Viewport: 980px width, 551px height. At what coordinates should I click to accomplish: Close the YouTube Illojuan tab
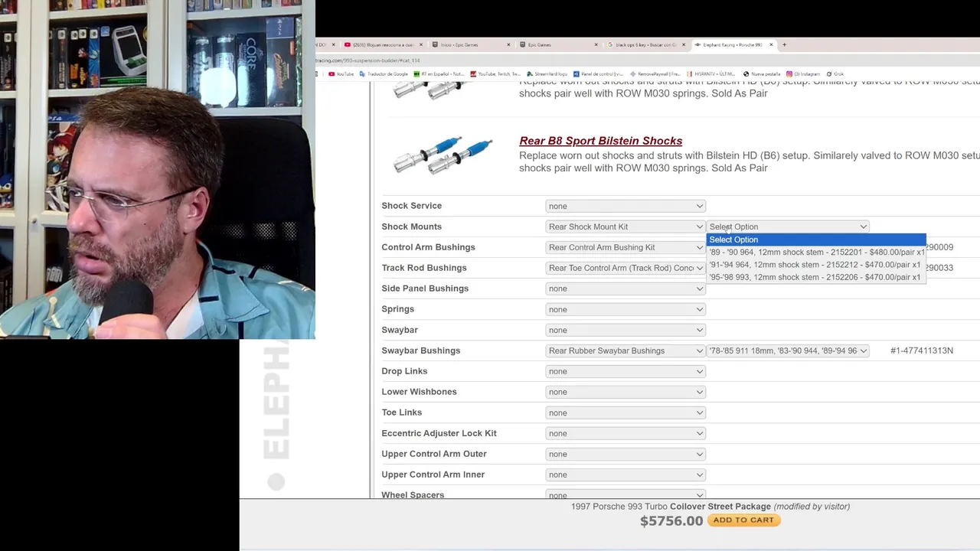tap(420, 44)
